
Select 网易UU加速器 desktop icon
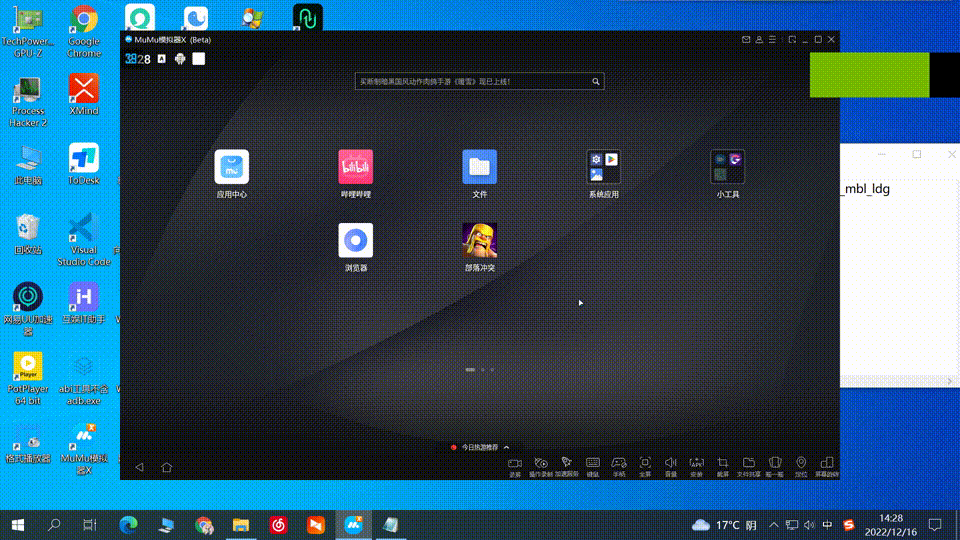(28, 309)
